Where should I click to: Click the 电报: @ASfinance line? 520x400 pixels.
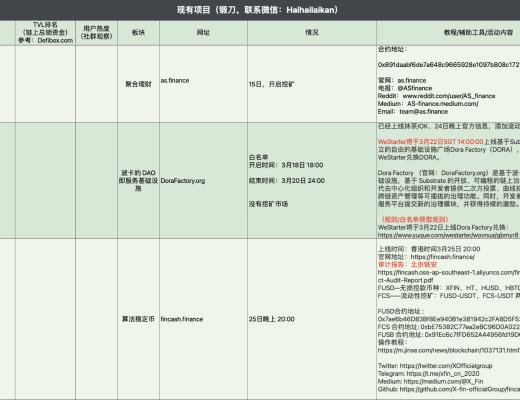pos(405,88)
